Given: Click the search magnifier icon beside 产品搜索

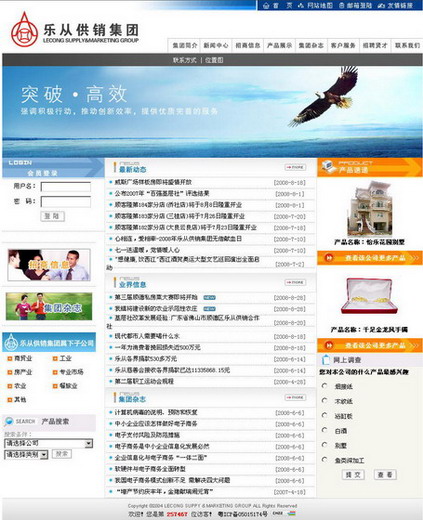Looking at the screenshot, I should [8, 422].
